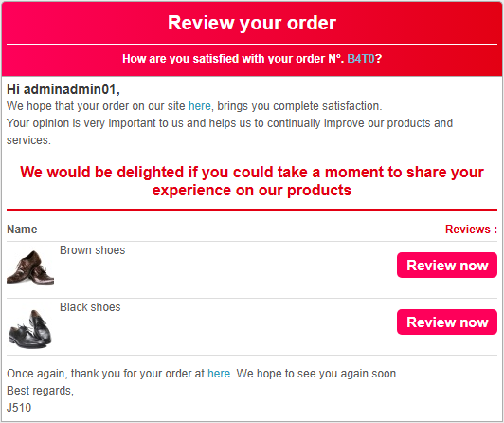Open the Black shoes product thumbnail
The image size is (504, 423).
30,327
